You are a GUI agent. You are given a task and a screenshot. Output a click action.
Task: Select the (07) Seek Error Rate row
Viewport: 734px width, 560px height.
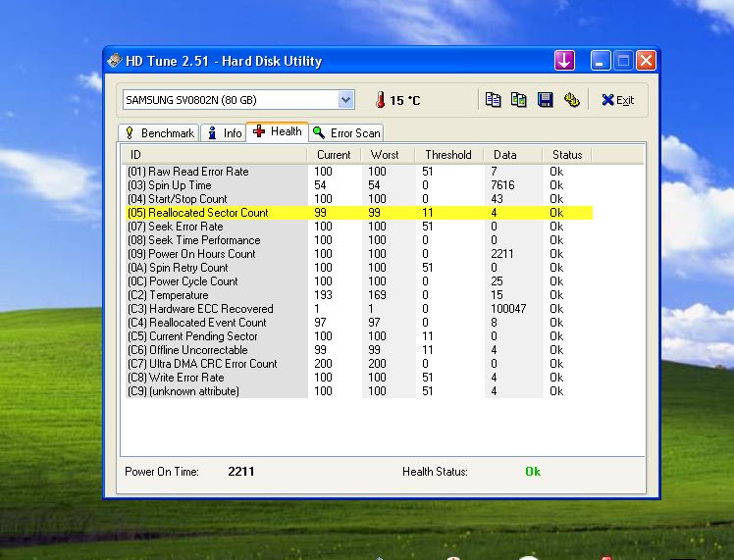click(359, 227)
